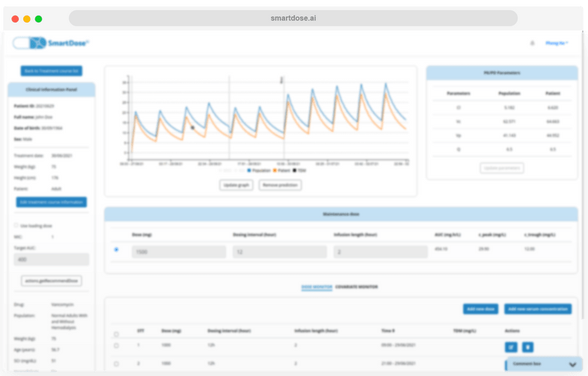Tick the checkbox for dose row 1
The height and width of the screenshot is (376, 588).
[116, 346]
